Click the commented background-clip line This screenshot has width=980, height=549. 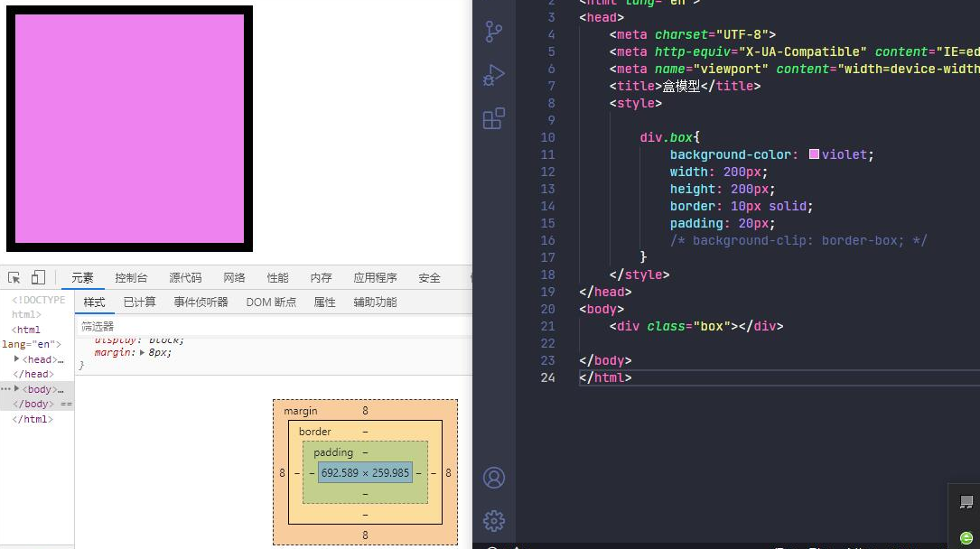pyautogui.click(x=798, y=240)
